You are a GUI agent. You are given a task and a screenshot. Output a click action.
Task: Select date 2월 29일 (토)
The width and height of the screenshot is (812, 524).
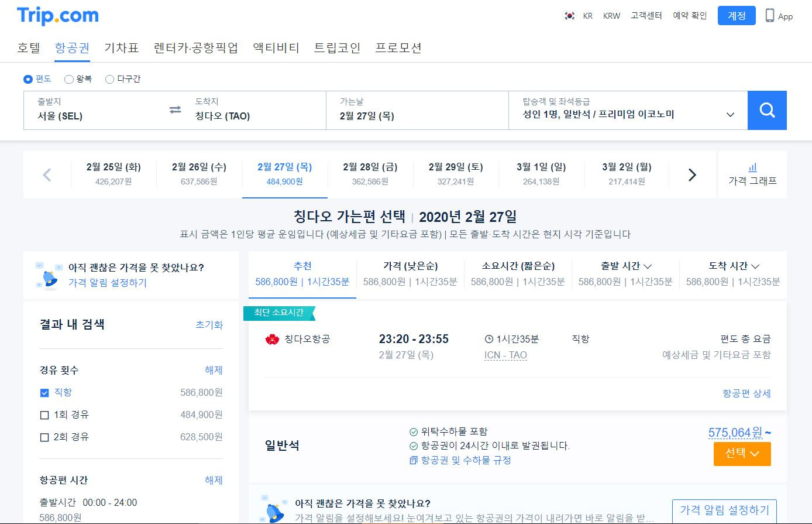pyautogui.click(x=456, y=174)
